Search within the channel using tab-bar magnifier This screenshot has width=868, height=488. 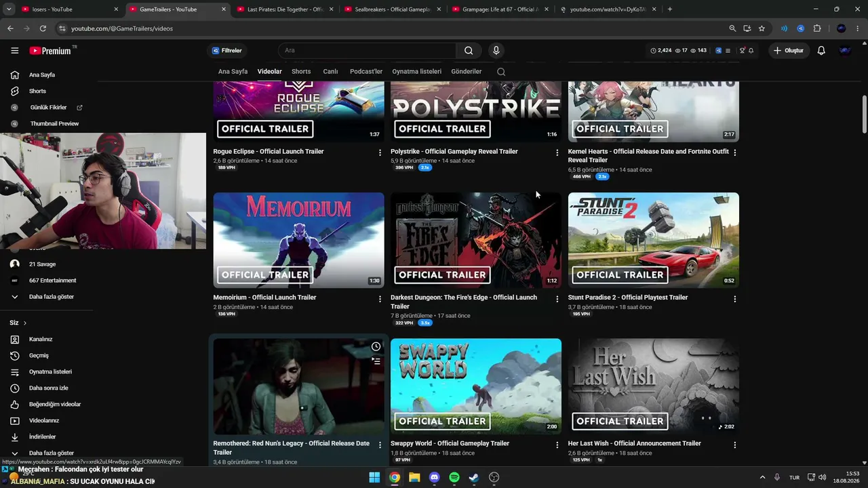[x=501, y=72]
